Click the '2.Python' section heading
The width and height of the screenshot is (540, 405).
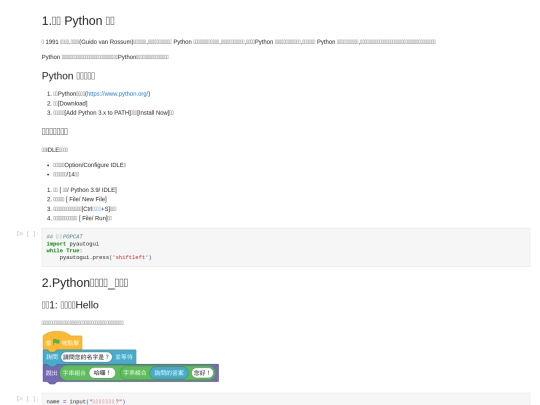85,283
